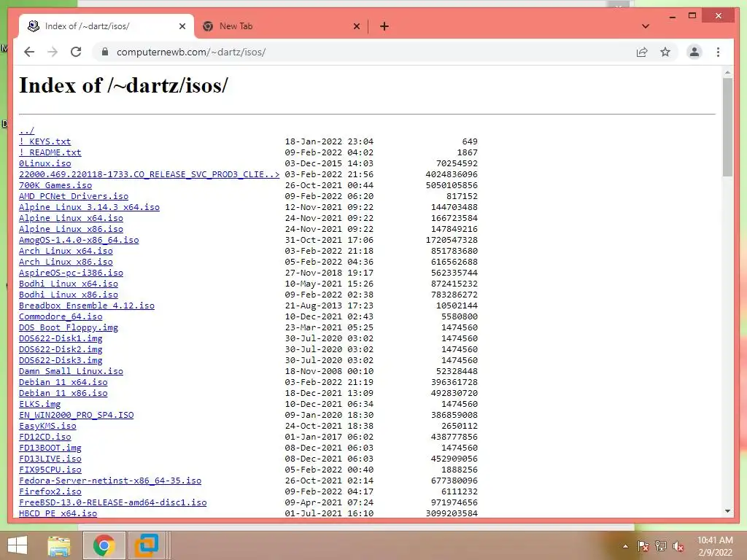Close the Index of /~dartz/isos/ tab
This screenshot has height=560, width=747.
coord(182,26)
